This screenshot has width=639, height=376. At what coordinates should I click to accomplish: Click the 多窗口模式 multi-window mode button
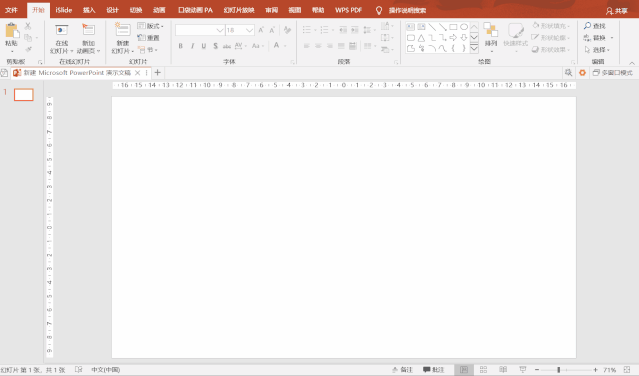pyautogui.click(x=613, y=73)
